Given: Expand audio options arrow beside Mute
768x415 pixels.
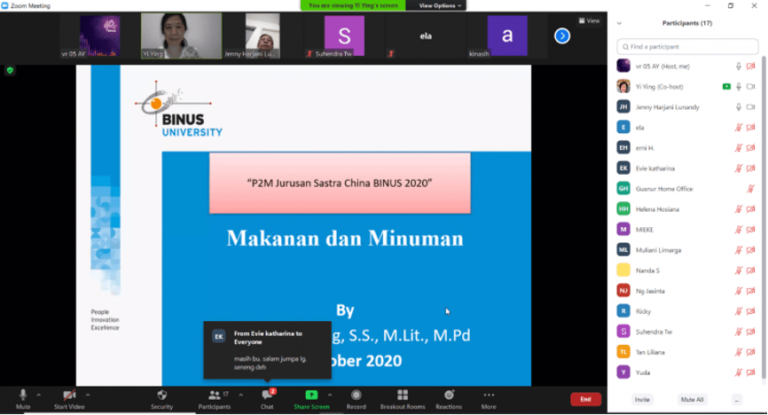Looking at the screenshot, I should point(39,395).
